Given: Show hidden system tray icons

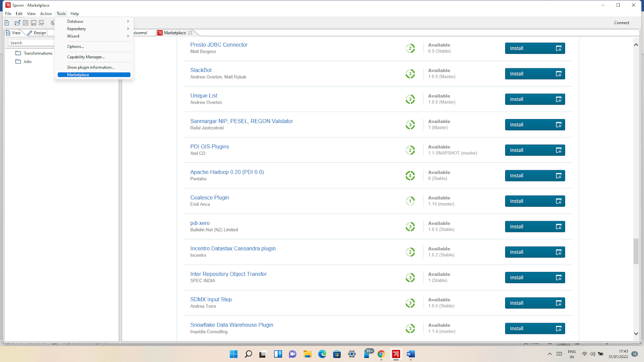Looking at the screenshot, I should [549, 354].
